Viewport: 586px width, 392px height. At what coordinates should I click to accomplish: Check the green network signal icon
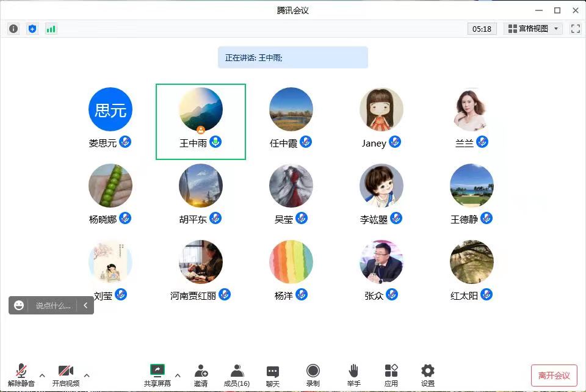pos(51,29)
